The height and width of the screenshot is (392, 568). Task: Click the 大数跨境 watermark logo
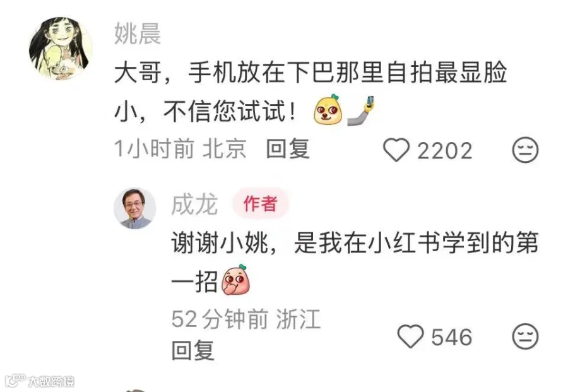(40, 381)
